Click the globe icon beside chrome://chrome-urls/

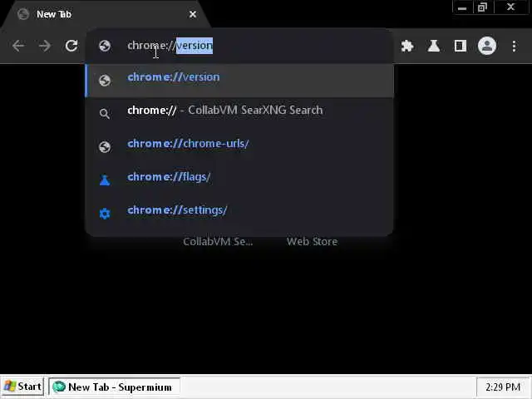[105, 147]
